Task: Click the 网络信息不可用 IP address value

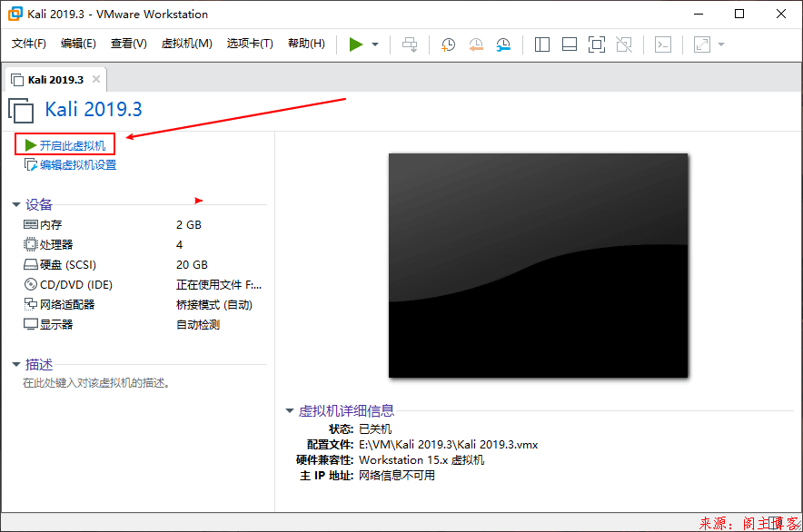Action: pyautogui.click(x=396, y=475)
